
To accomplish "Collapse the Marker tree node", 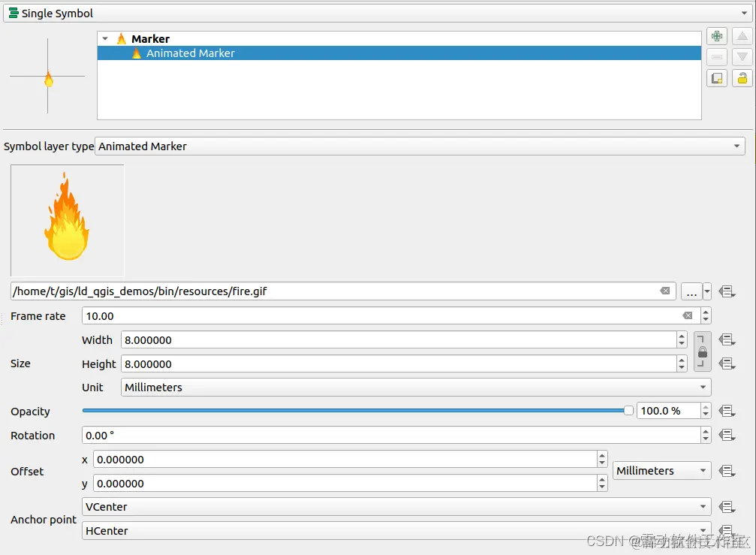I will tap(105, 38).
